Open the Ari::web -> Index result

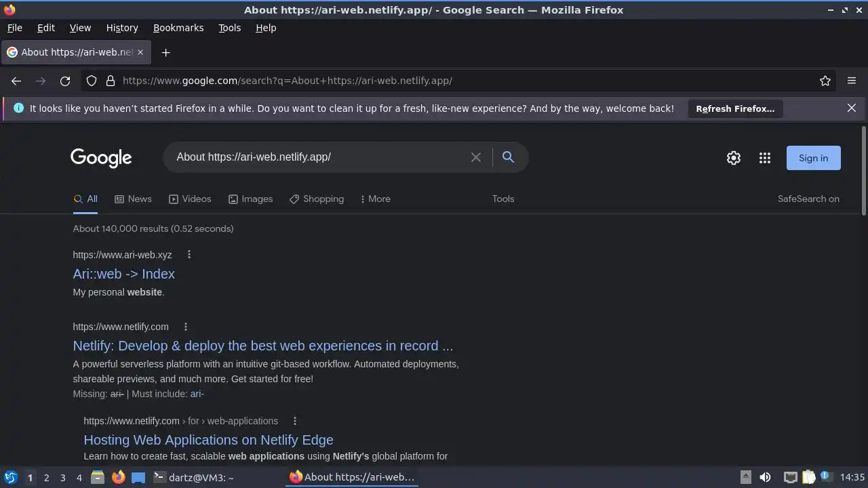tap(124, 274)
